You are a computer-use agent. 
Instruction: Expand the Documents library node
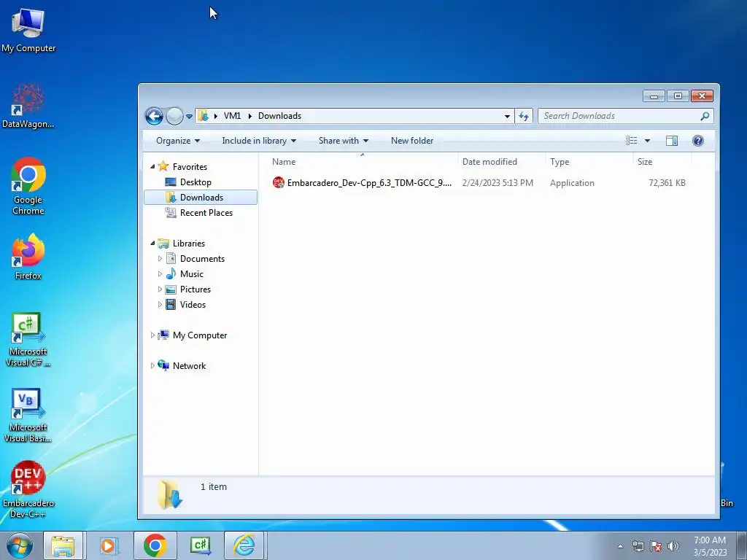(160, 259)
